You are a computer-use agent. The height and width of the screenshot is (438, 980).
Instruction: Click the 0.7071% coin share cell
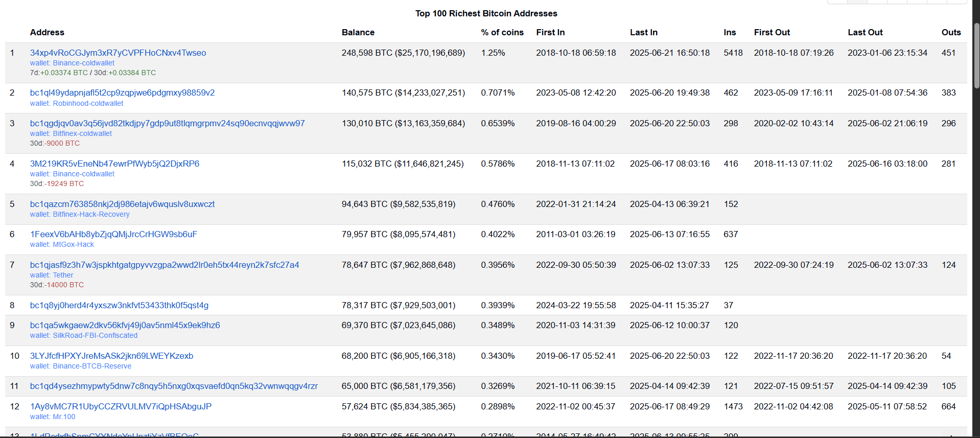[x=498, y=93]
